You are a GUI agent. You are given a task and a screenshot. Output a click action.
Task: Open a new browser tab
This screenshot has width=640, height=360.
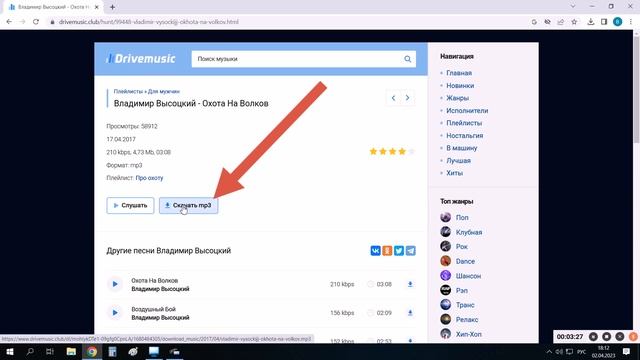click(112, 7)
